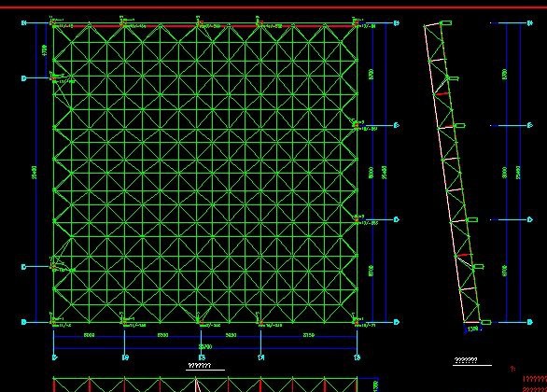Click the overall height dimension text left of the plan

(x=35, y=173)
